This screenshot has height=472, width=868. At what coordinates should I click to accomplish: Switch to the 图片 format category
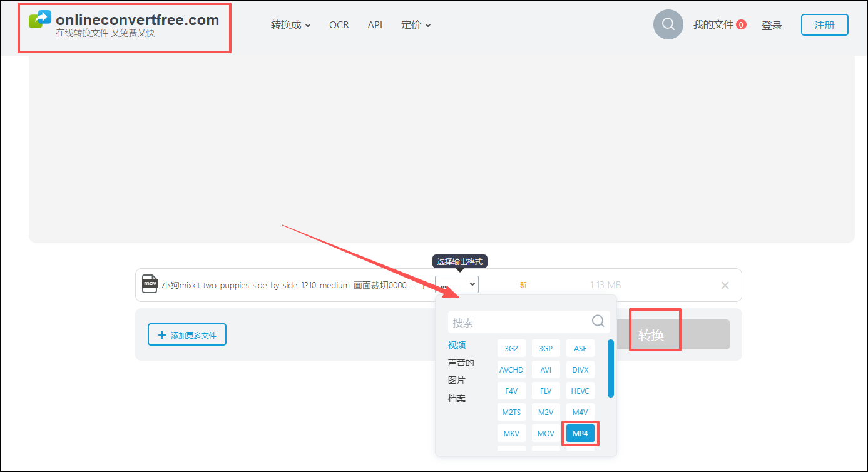click(457, 380)
